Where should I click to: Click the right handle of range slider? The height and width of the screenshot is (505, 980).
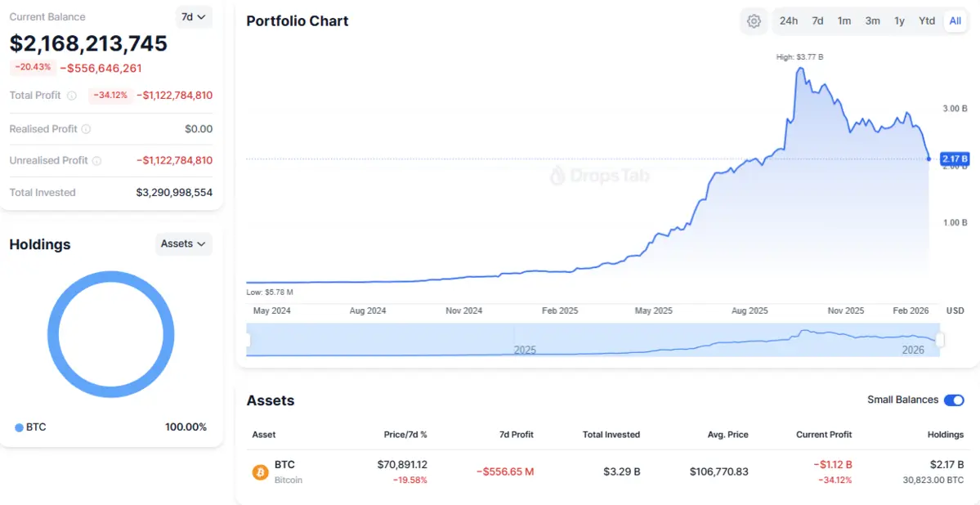click(x=940, y=339)
